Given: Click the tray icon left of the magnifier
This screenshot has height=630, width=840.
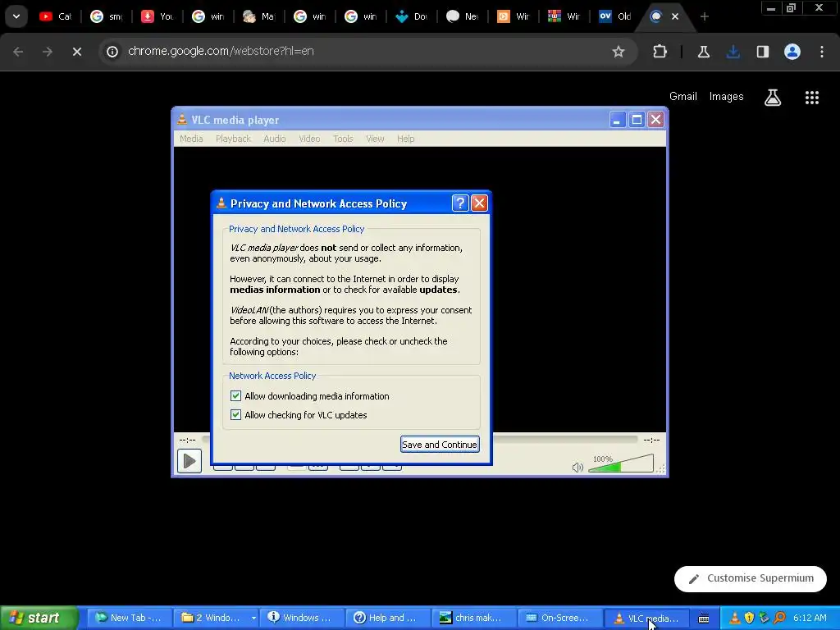Looking at the screenshot, I should click(x=765, y=619).
